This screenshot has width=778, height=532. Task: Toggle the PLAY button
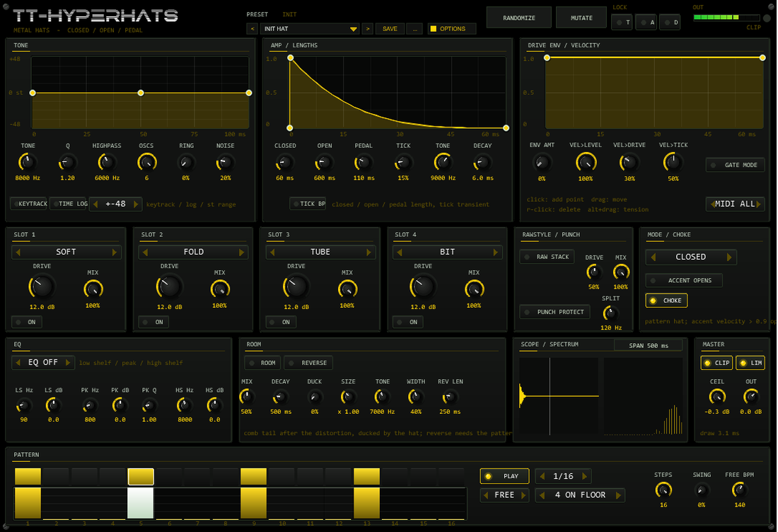(504, 476)
